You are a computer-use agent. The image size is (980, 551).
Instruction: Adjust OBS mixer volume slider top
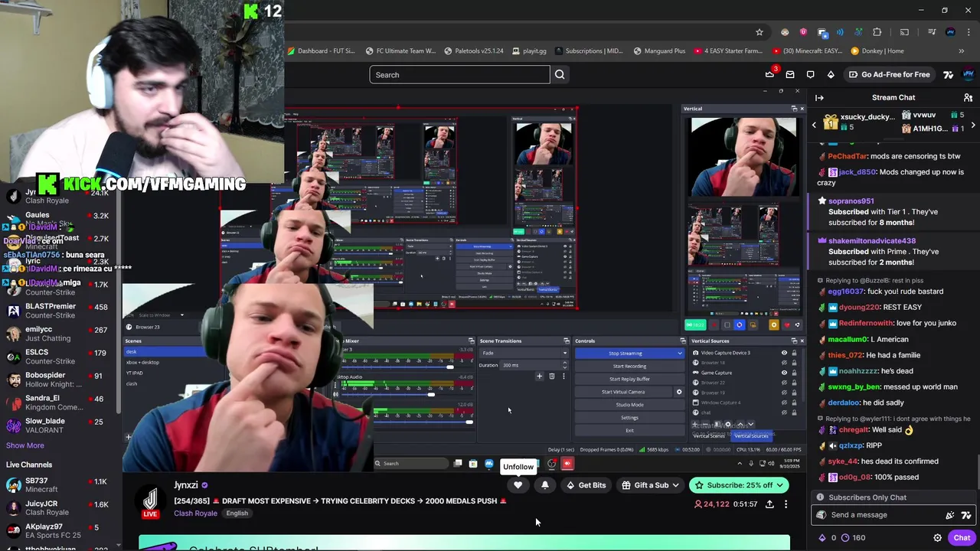[x=449, y=367]
